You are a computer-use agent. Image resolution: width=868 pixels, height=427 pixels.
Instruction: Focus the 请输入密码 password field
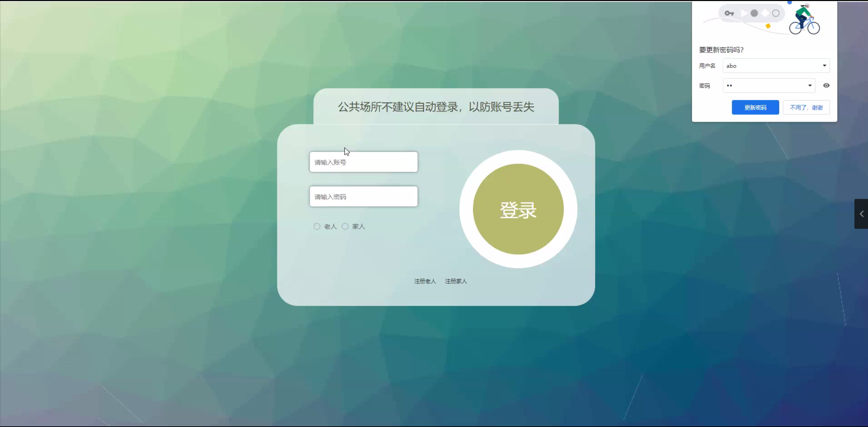click(363, 197)
